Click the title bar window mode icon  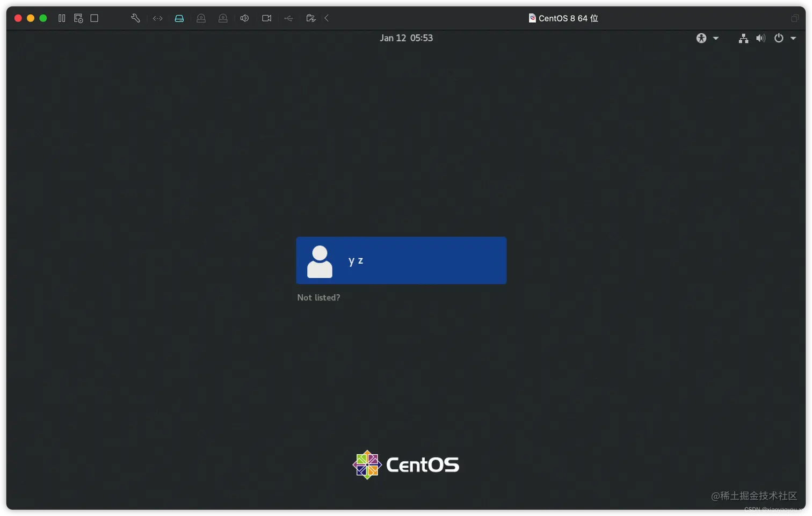795,18
